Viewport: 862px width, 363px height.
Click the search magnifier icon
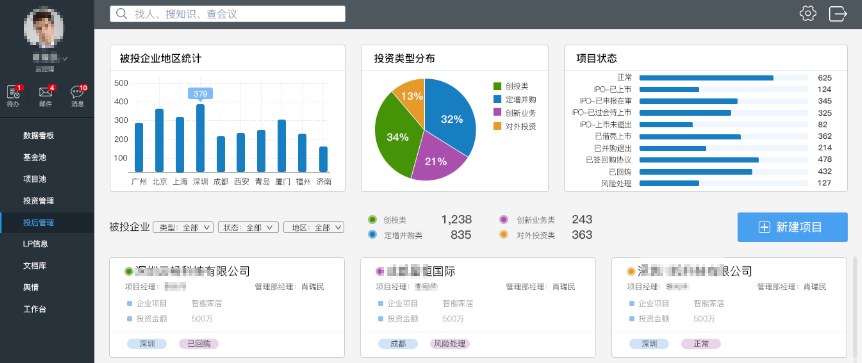pos(121,14)
